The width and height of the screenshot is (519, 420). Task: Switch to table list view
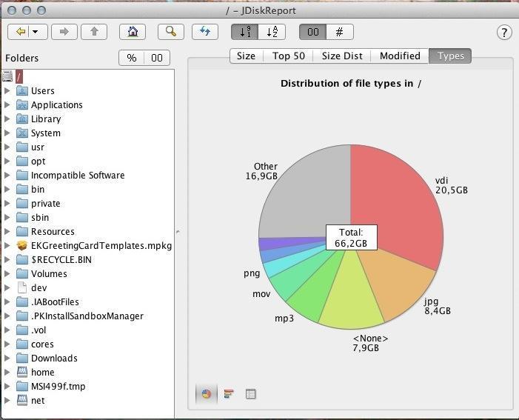[251, 394]
